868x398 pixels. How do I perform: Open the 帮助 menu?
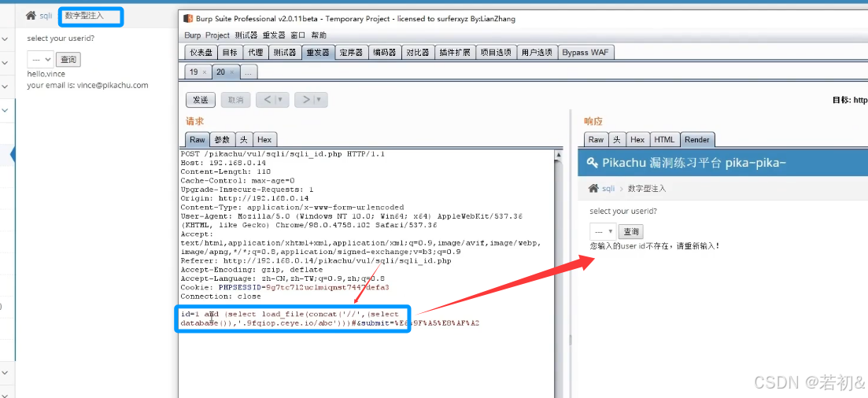[x=319, y=35]
